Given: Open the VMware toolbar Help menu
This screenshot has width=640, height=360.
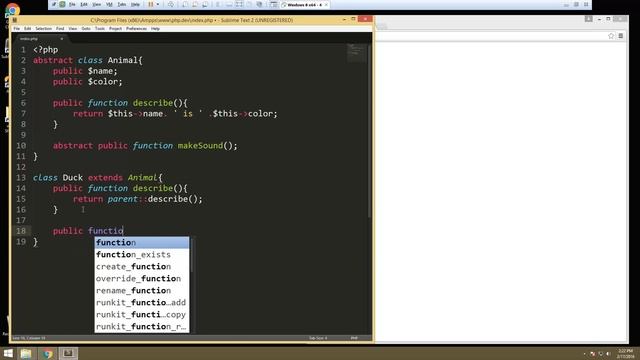Looking at the screenshot, I should [136, 4].
